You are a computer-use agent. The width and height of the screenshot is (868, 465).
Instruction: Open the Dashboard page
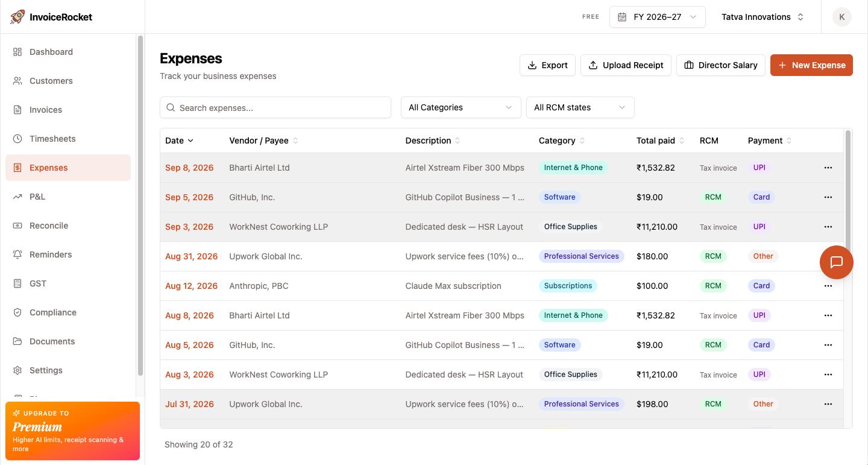point(68,52)
